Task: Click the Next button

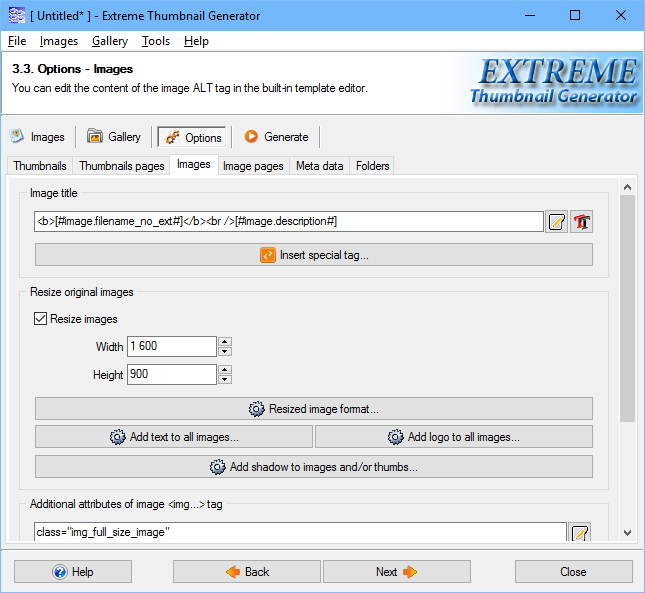Action: 397,572
